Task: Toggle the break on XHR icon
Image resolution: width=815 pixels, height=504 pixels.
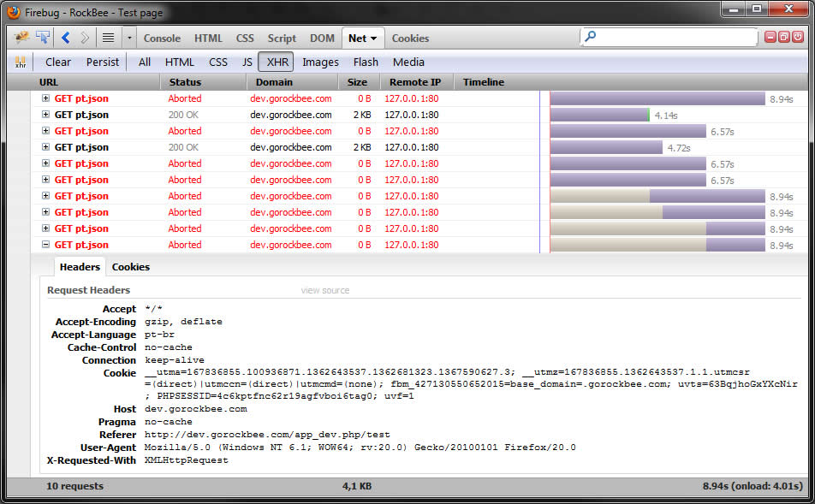Action: click(21, 62)
